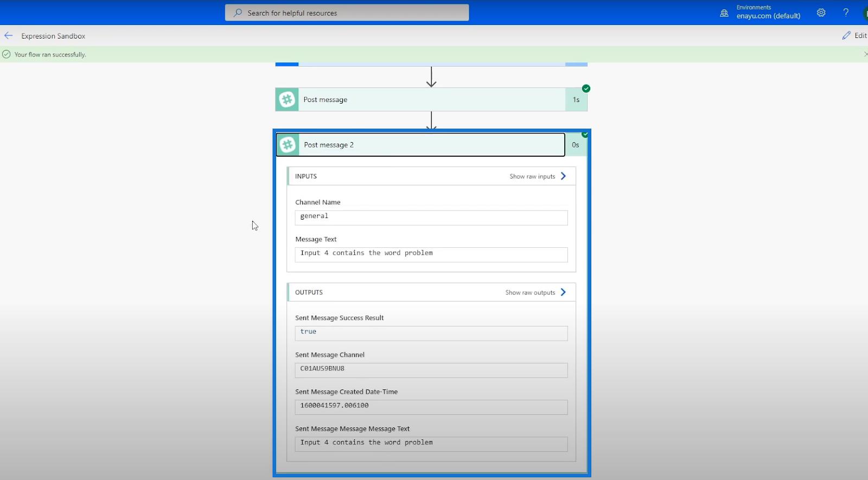The image size is (868, 480).
Task: Dismiss the flow ran successfully banner
Action: pos(865,54)
